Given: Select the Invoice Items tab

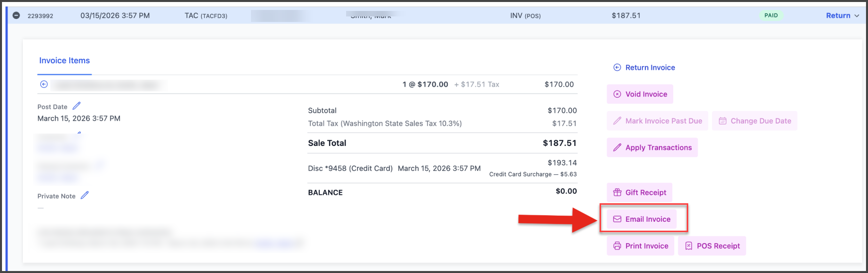Looking at the screenshot, I should pos(65,61).
